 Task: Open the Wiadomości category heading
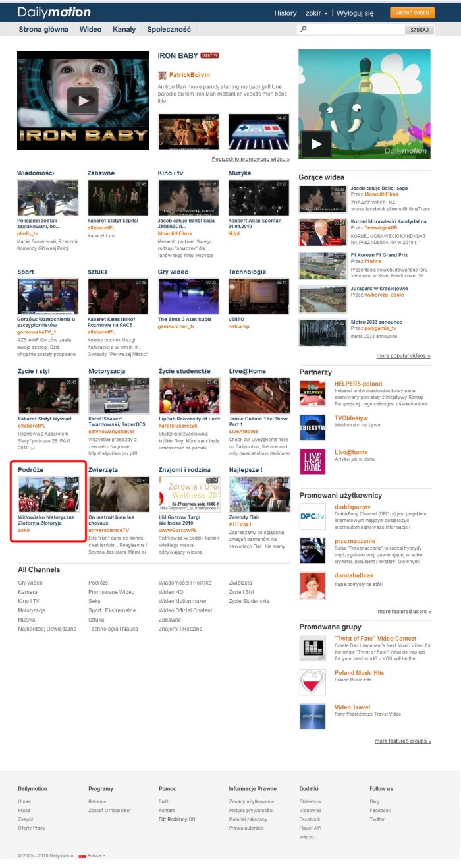tap(36, 173)
